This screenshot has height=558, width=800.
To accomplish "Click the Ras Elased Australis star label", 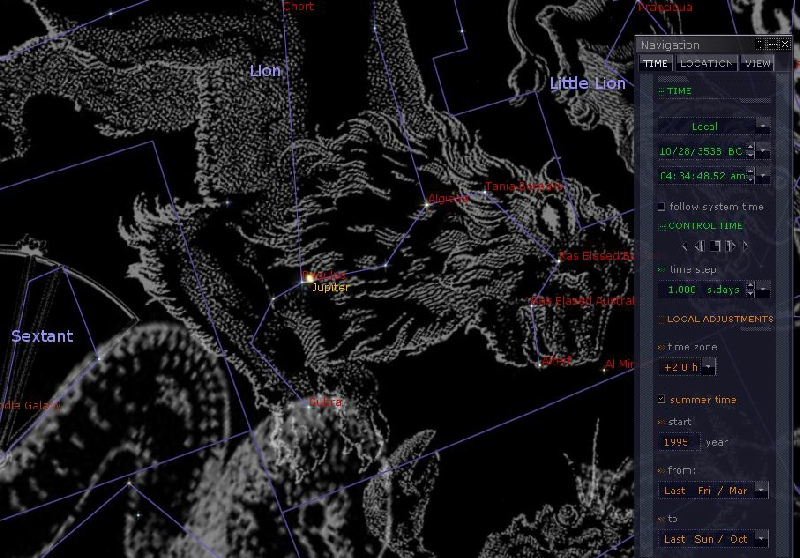I will [x=582, y=301].
